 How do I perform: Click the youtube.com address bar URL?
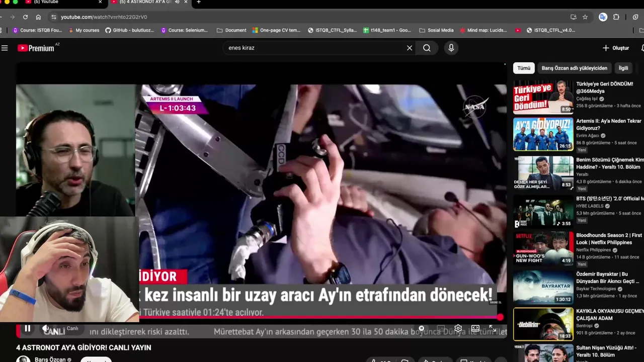[x=104, y=17]
